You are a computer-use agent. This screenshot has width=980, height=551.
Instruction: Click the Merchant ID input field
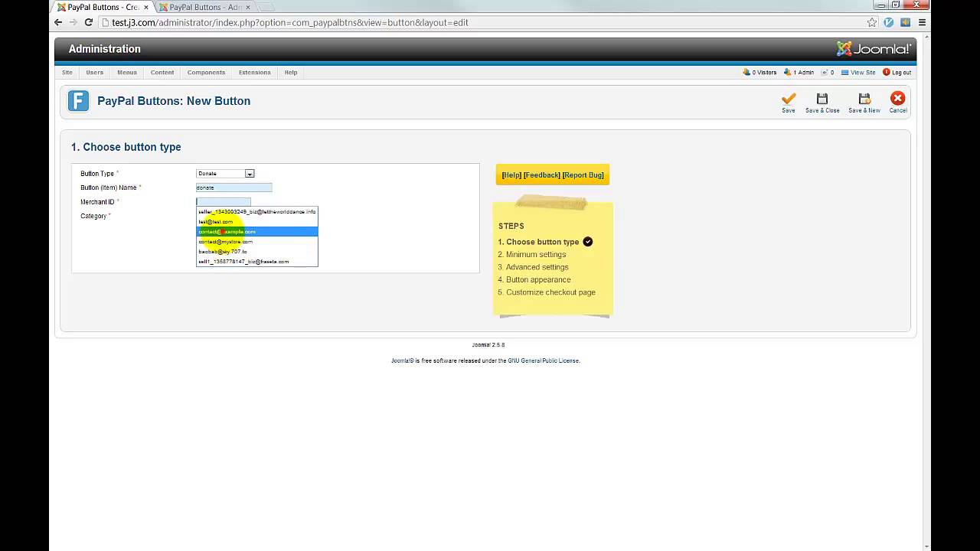coord(223,202)
